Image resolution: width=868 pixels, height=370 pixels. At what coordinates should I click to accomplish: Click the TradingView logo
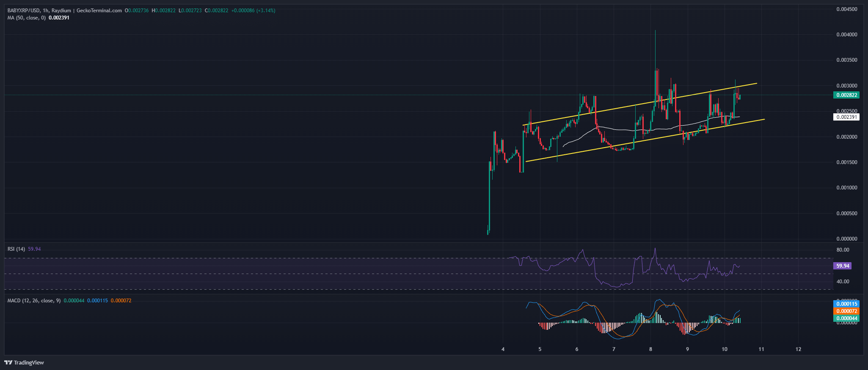(24, 362)
